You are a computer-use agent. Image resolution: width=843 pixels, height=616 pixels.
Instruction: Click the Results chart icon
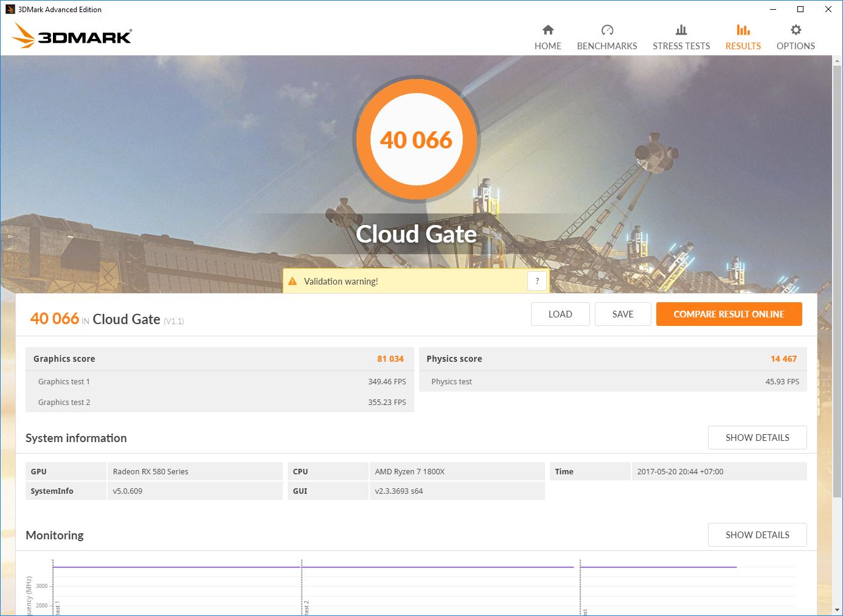click(743, 30)
